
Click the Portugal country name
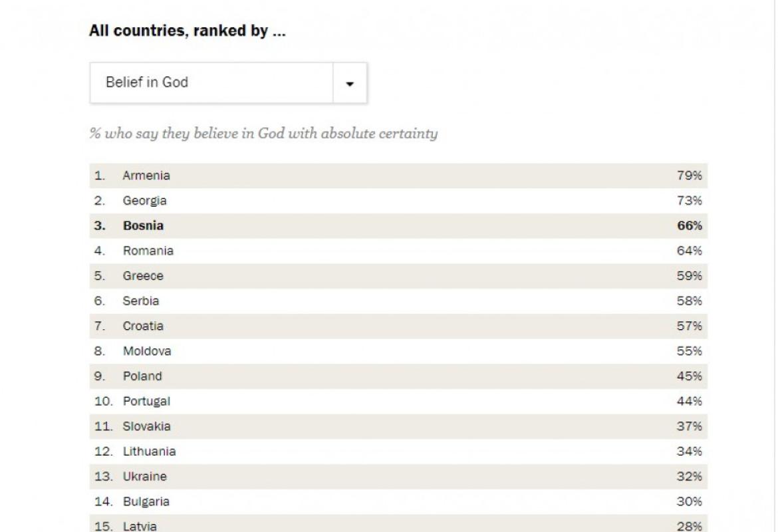click(x=146, y=402)
